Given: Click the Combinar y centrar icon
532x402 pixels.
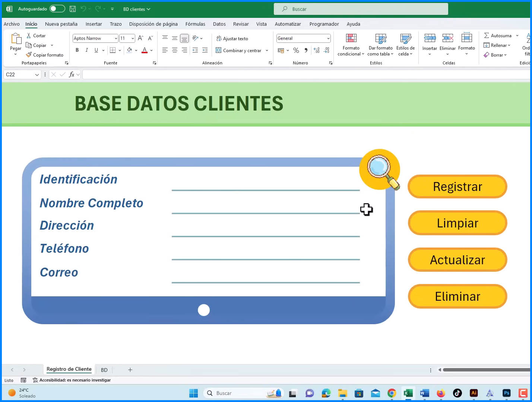Looking at the screenshot, I should pos(218,50).
